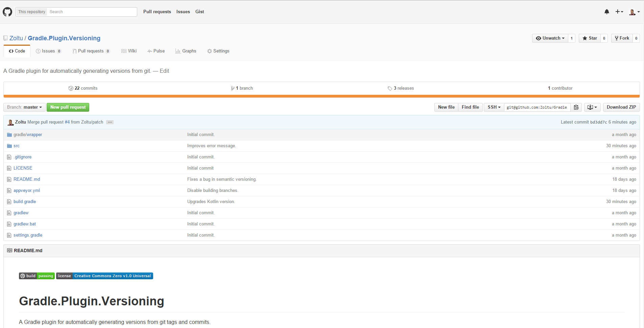
Task: View the 1 branch list
Action: click(242, 88)
